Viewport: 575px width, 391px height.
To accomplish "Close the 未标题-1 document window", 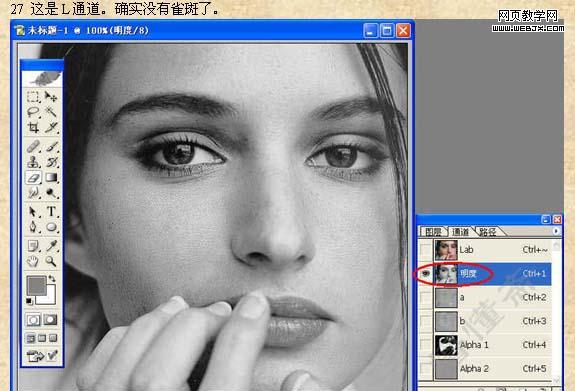I will tap(403, 31).
